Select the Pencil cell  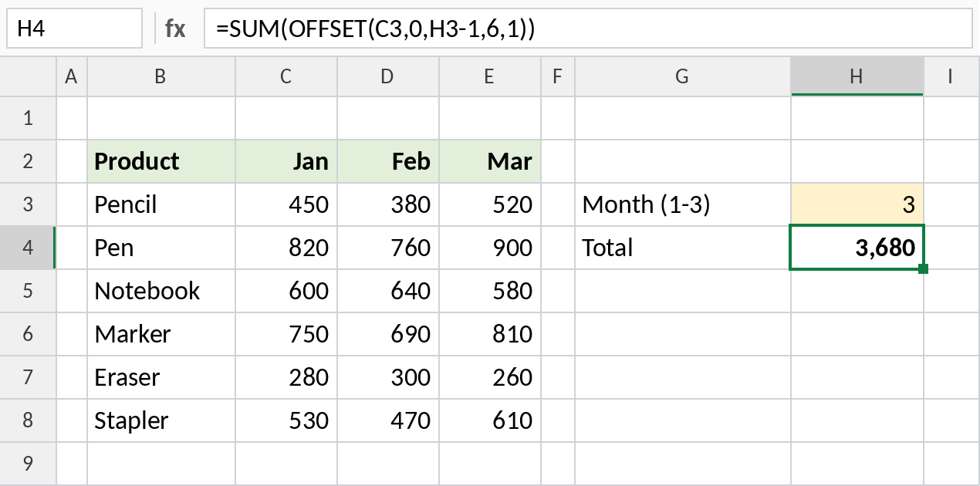coord(161,204)
